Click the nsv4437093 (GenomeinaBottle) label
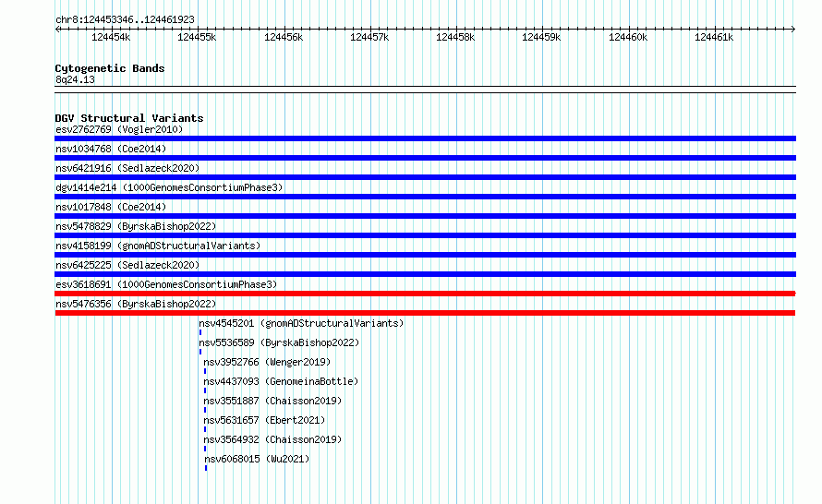Screen dimensions: 822x504 point(281,381)
